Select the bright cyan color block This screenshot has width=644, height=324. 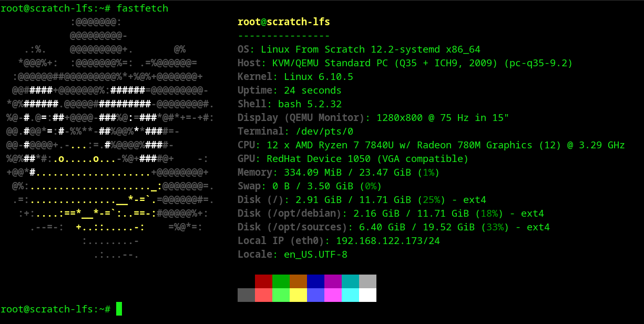pyautogui.click(x=350, y=295)
